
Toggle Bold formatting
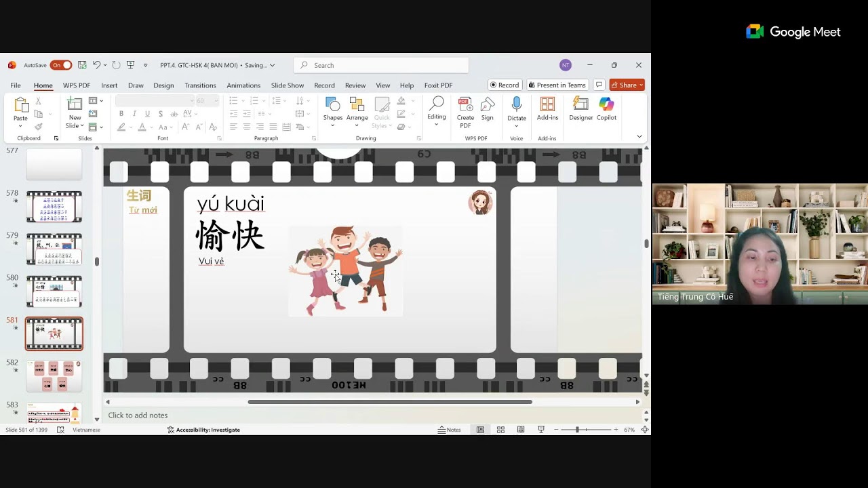[x=121, y=114]
